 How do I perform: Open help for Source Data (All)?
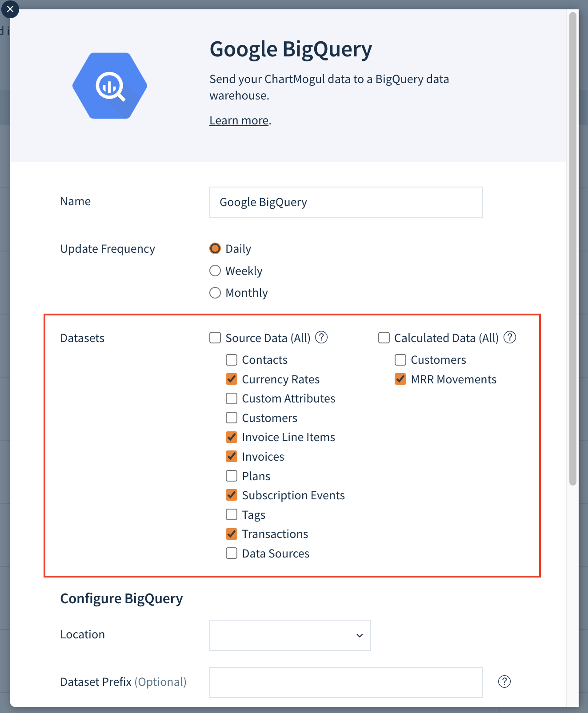coord(321,338)
